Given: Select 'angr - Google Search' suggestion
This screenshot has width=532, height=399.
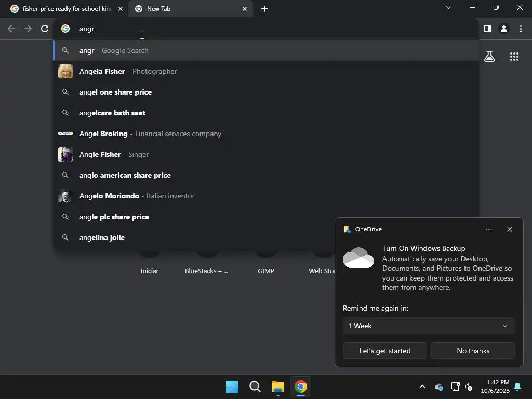Looking at the screenshot, I should pos(266,50).
